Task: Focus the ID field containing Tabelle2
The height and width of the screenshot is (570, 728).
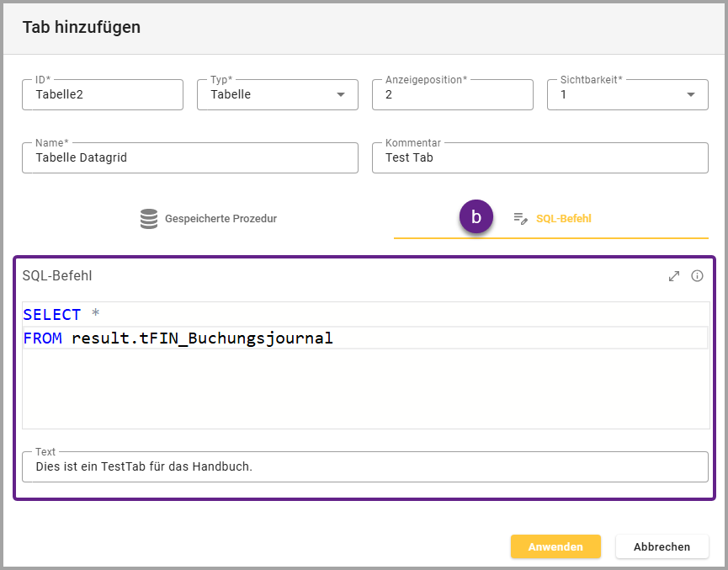Action: point(103,95)
